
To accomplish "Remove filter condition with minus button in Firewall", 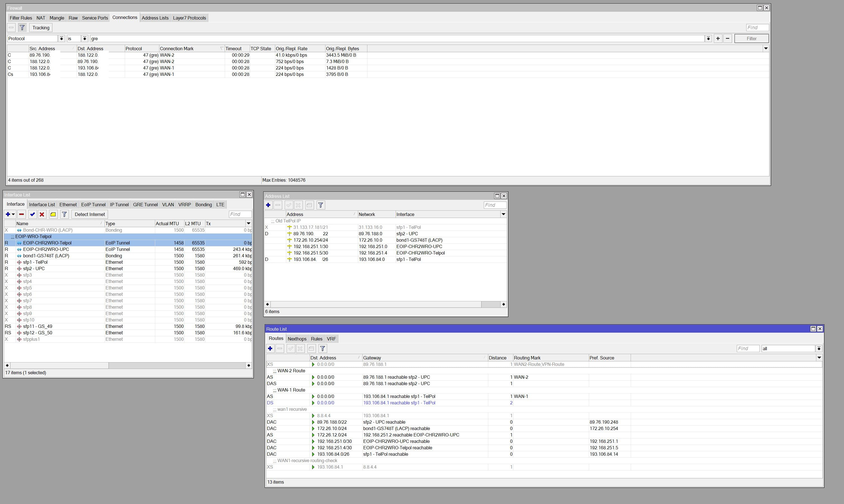I will click(x=728, y=39).
